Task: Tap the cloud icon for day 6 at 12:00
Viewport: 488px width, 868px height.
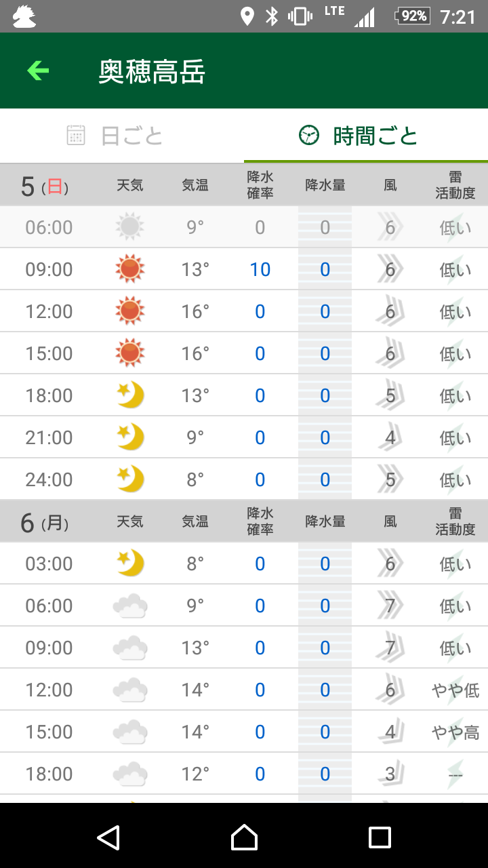Action: click(x=129, y=690)
